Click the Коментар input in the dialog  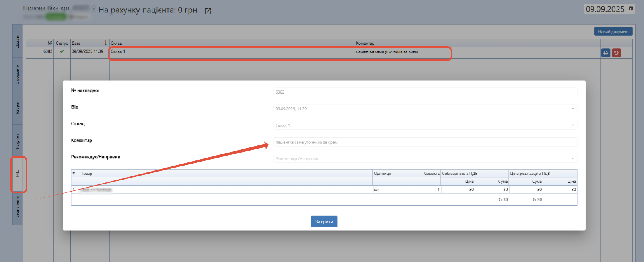click(425, 142)
